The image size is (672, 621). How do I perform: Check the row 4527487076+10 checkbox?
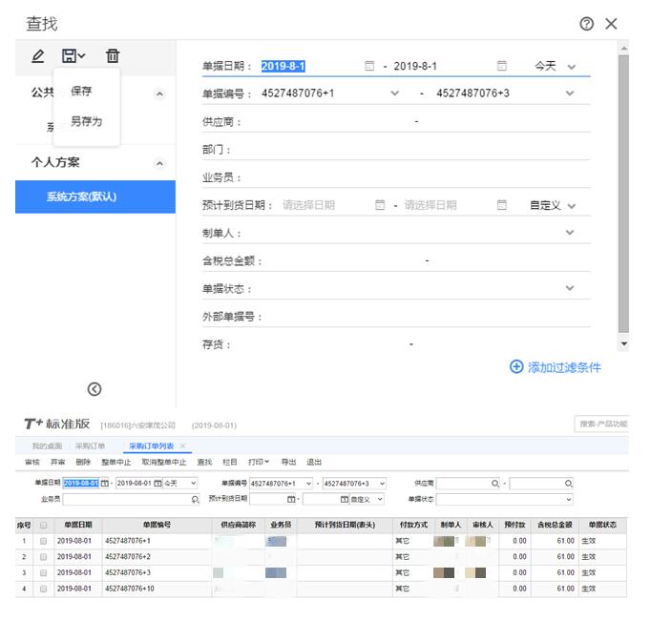(43, 589)
